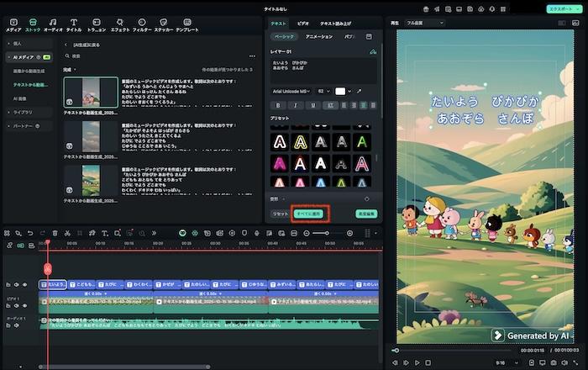Expand the パートナー sidebar section
Screen dimensions: 588x370
tap(29, 126)
